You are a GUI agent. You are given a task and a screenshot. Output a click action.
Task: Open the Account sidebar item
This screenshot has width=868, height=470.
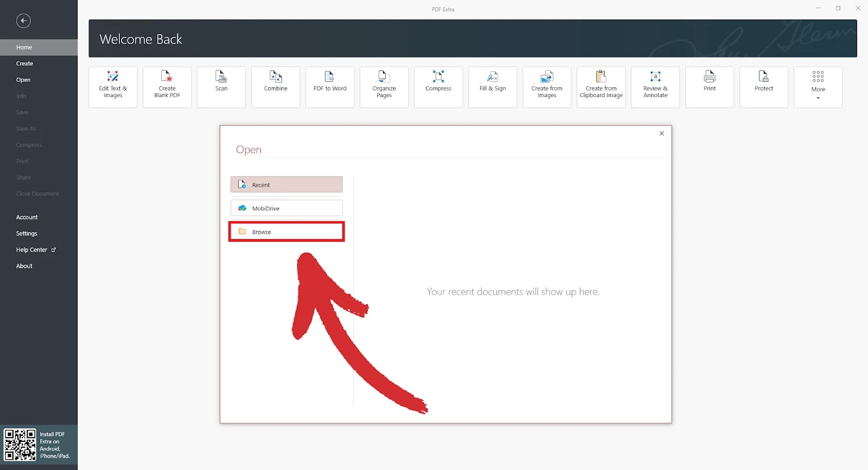[39, 217]
